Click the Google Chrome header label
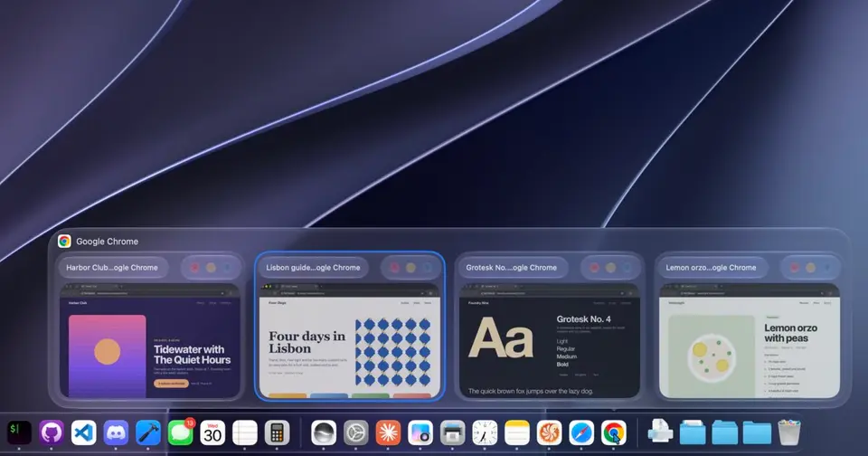The image size is (868, 456). (x=108, y=242)
